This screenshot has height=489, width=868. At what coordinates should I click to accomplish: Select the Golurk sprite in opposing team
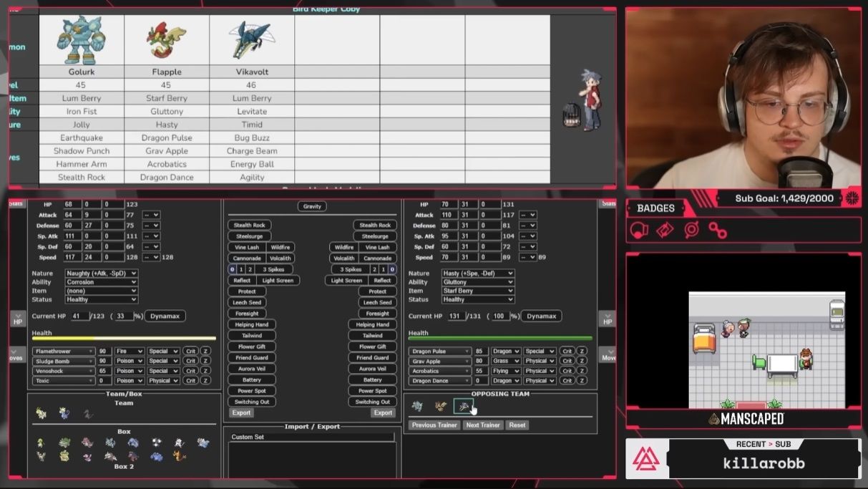click(x=417, y=407)
